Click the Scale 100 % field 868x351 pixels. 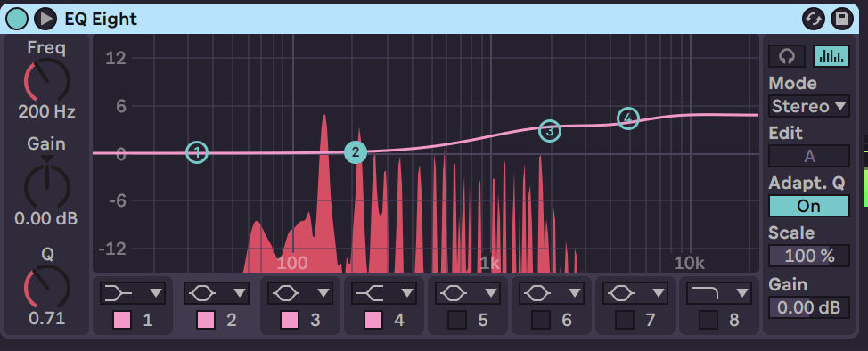pyautogui.click(x=809, y=256)
